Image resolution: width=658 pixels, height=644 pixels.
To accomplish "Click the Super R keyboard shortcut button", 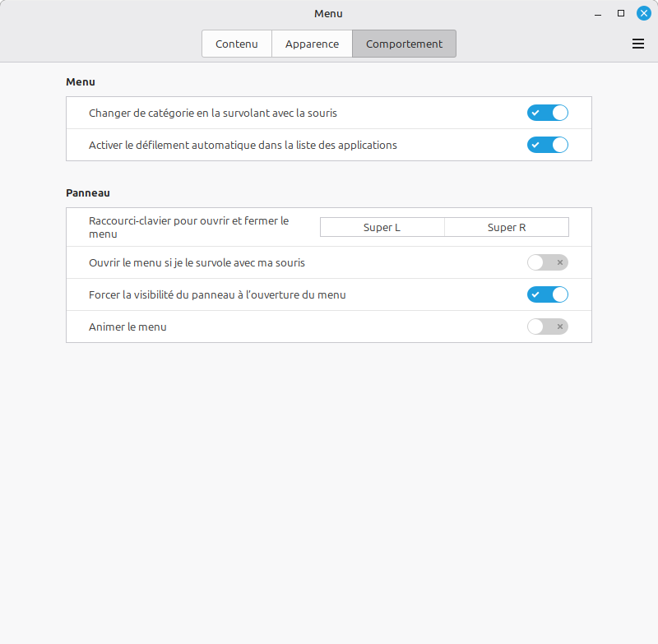I will tap(507, 227).
